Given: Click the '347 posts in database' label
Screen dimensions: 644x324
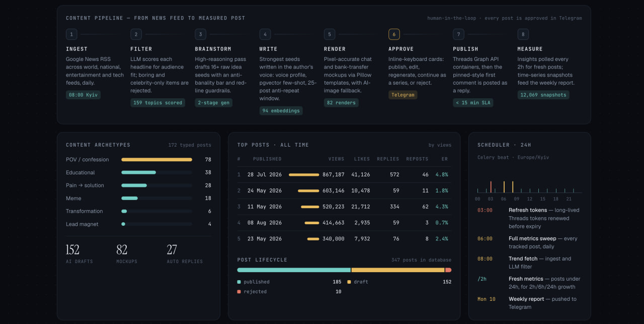Looking at the screenshot, I should [421, 260].
